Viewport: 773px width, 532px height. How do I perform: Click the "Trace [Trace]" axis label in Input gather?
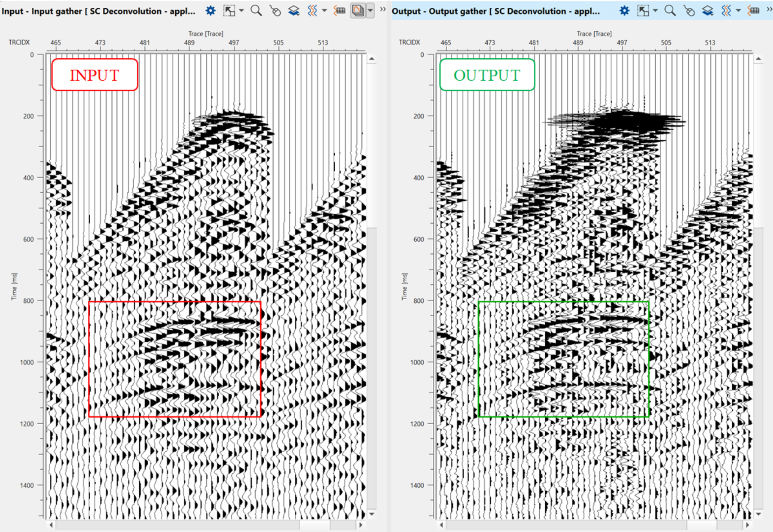pyautogui.click(x=206, y=33)
